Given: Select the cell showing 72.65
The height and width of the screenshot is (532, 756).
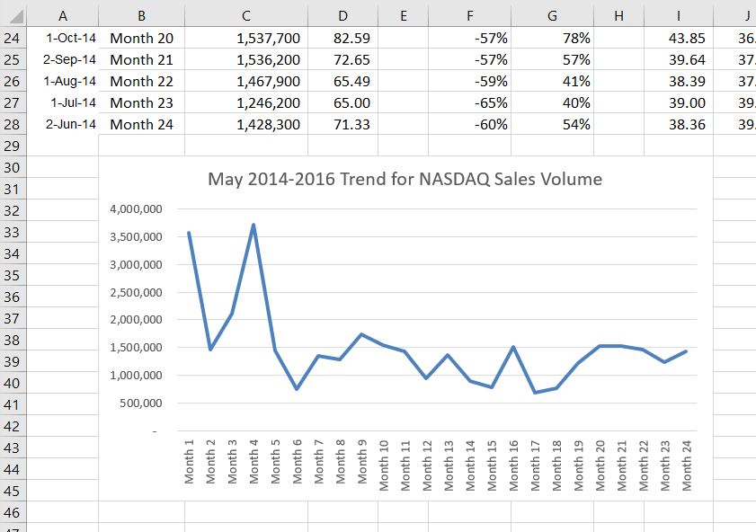Looking at the screenshot, I should pos(342,59).
